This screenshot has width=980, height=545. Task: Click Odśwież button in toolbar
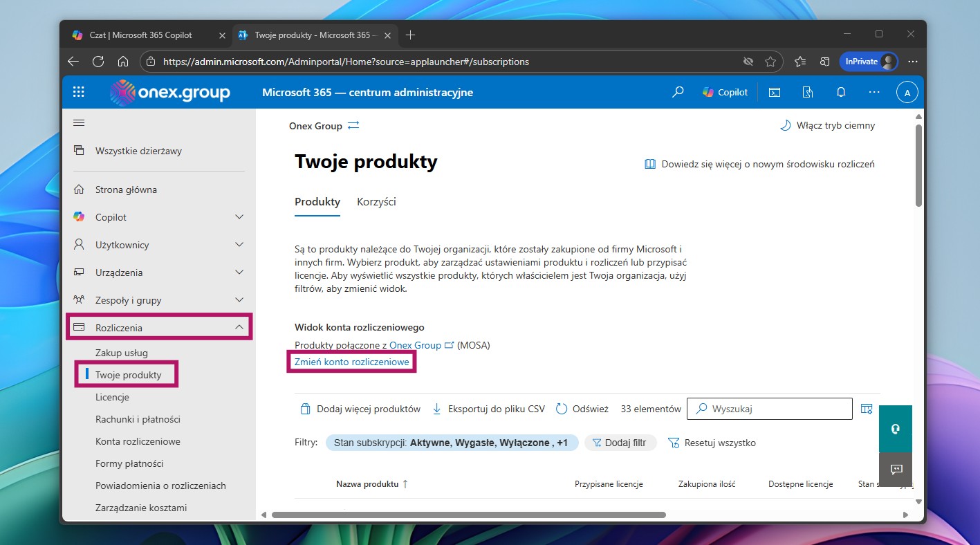(582, 409)
